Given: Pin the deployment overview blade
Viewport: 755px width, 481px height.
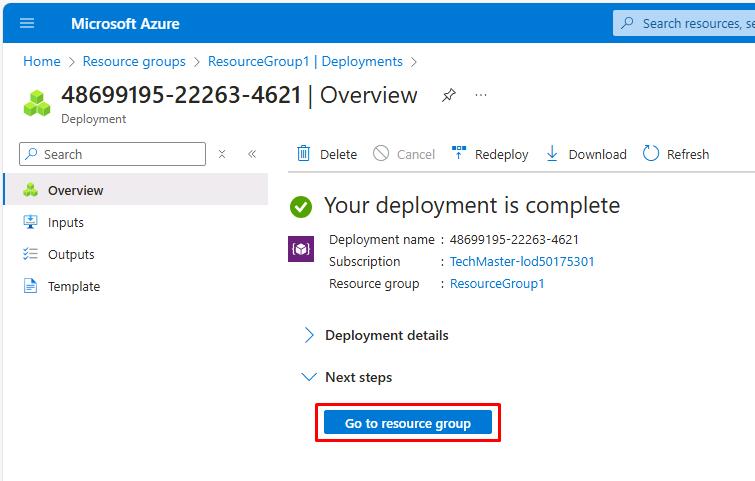Looking at the screenshot, I should 449,95.
